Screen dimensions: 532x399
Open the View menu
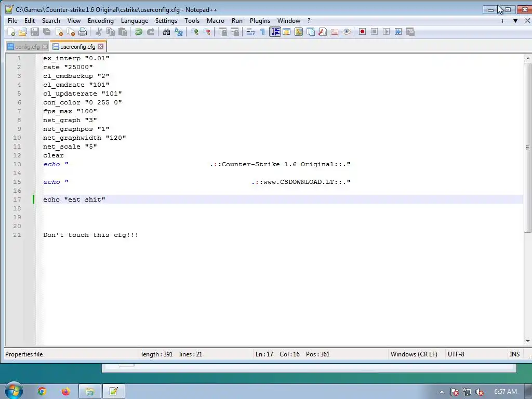tap(74, 21)
